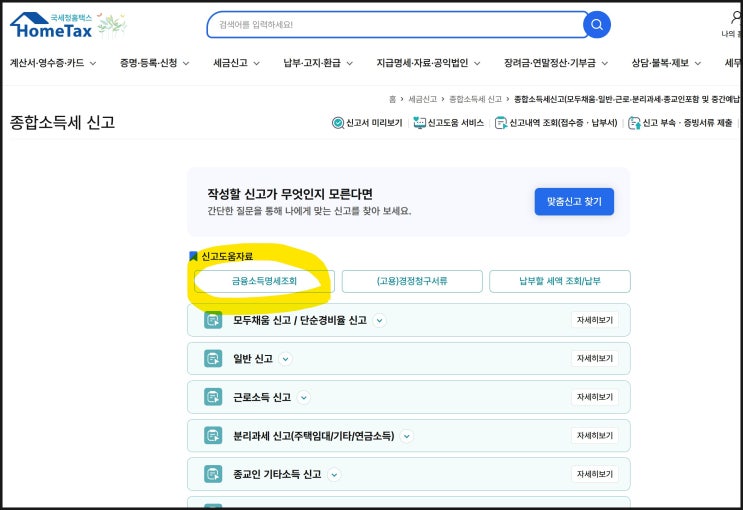Open the 세금신고 menu
The image size is (743, 510).
(x=236, y=63)
